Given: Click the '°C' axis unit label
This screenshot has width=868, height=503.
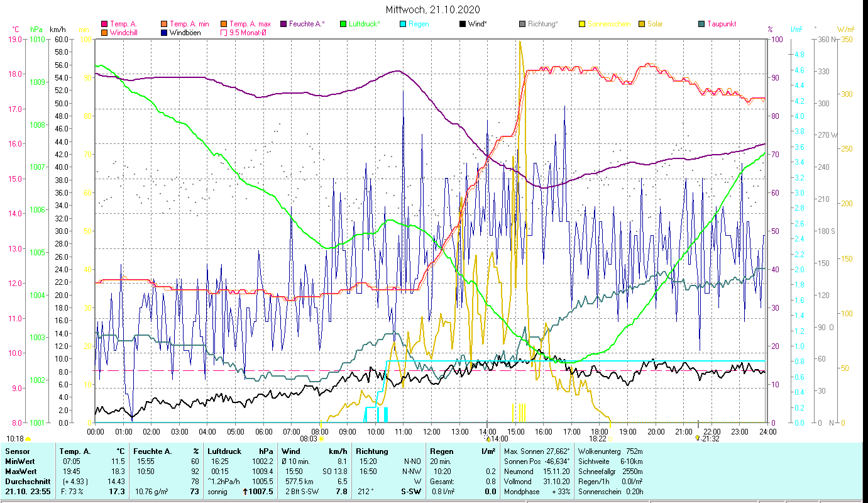Looking at the screenshot, I should 16,30.
